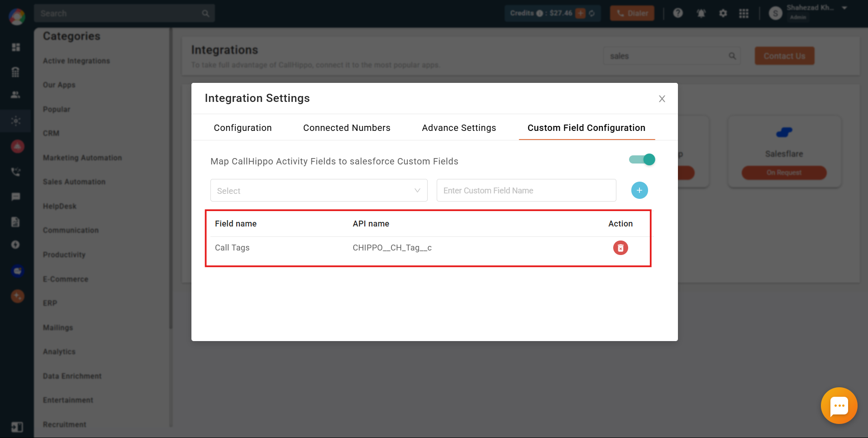Click the integrations search magnifier icon
The width and height of the screenshot is (868, 438).
click(x=732, y=56)
